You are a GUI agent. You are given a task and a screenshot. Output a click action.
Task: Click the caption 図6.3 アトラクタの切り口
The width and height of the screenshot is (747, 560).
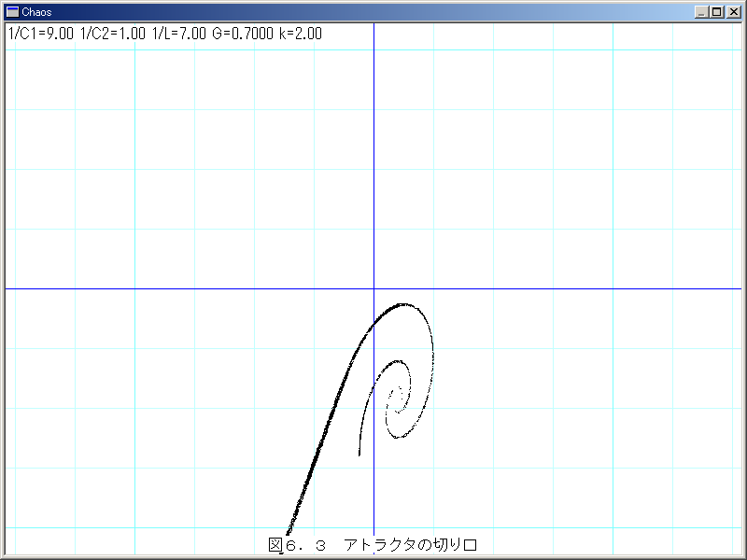pyautogui.click(x=373, y=545)
